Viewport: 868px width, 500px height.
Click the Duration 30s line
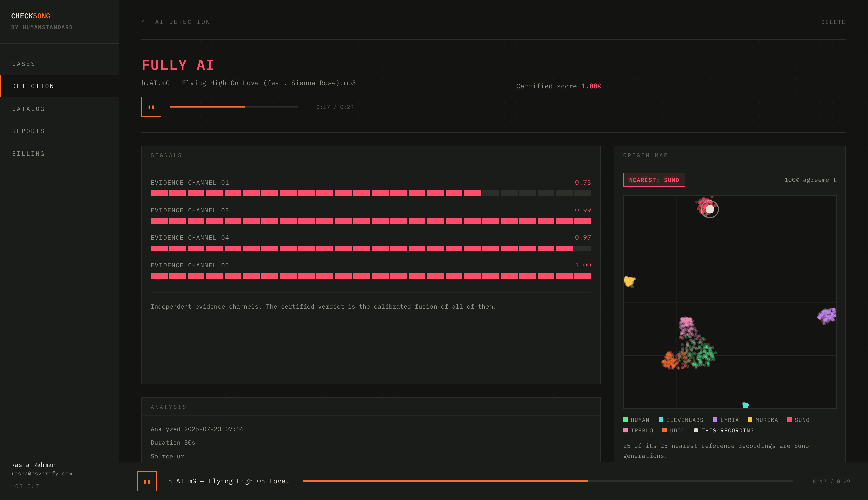click(x=173, y=443)
